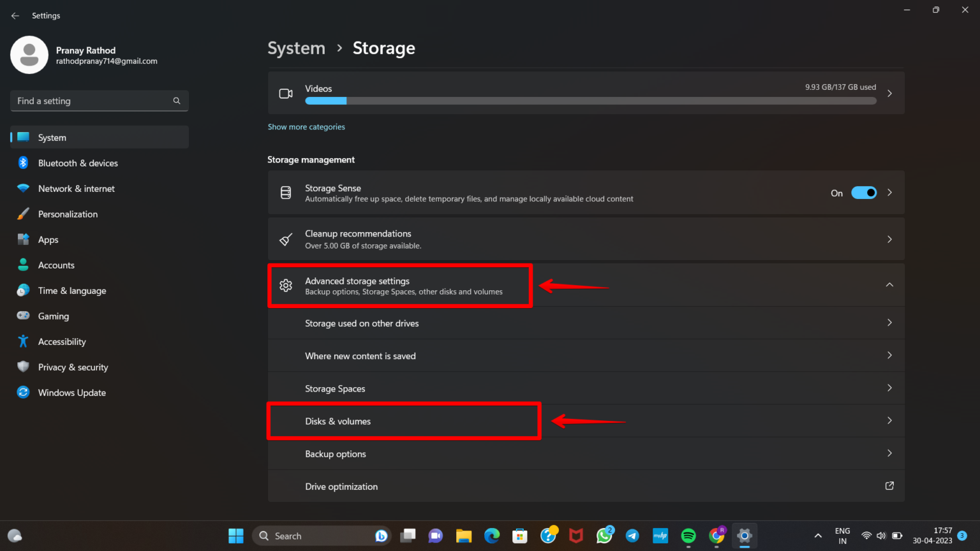Open Network & internet settings
980x551 pixels.
tap(77, 188)
